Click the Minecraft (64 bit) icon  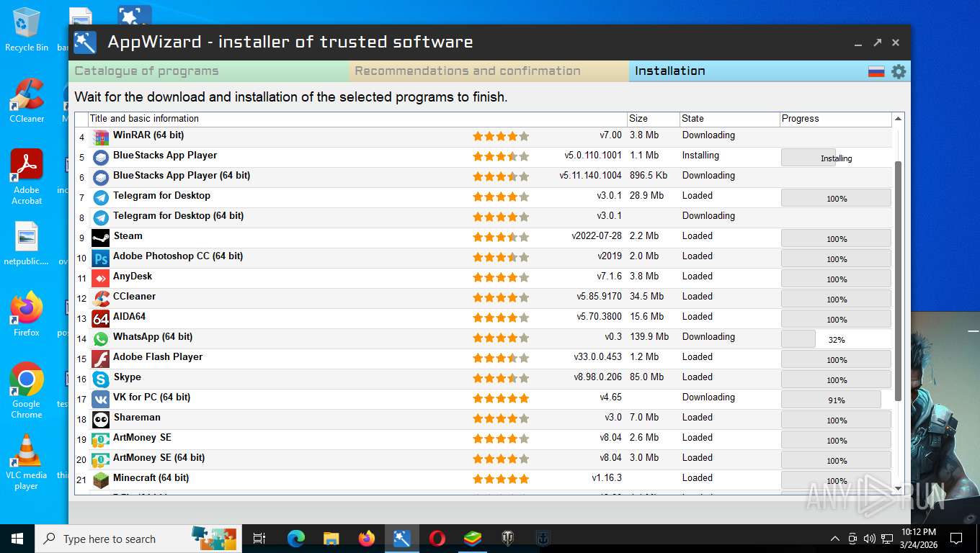pos(101,480)
